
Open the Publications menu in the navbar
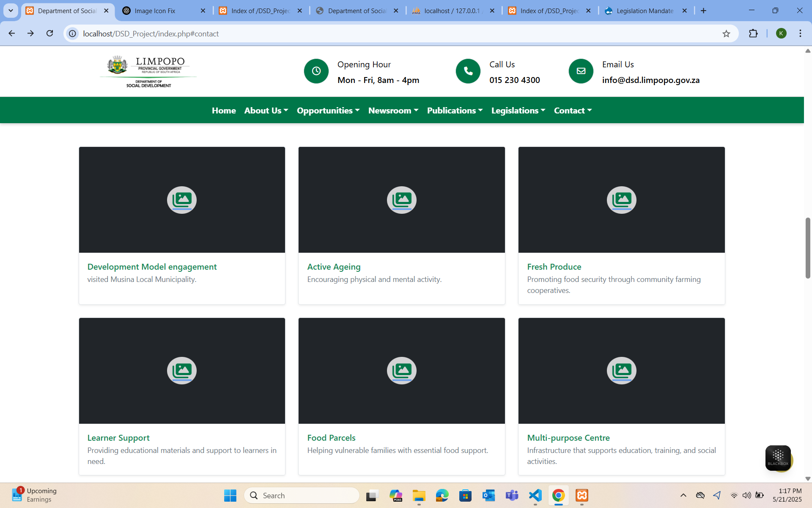455,110
